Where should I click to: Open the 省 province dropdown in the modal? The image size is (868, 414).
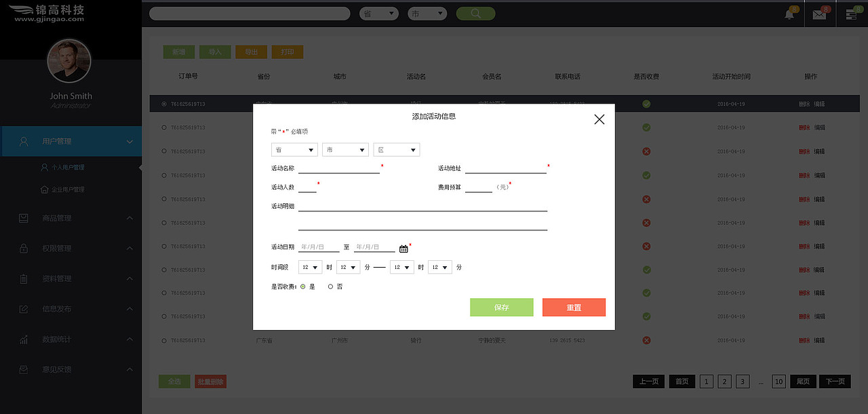point(294,149)
